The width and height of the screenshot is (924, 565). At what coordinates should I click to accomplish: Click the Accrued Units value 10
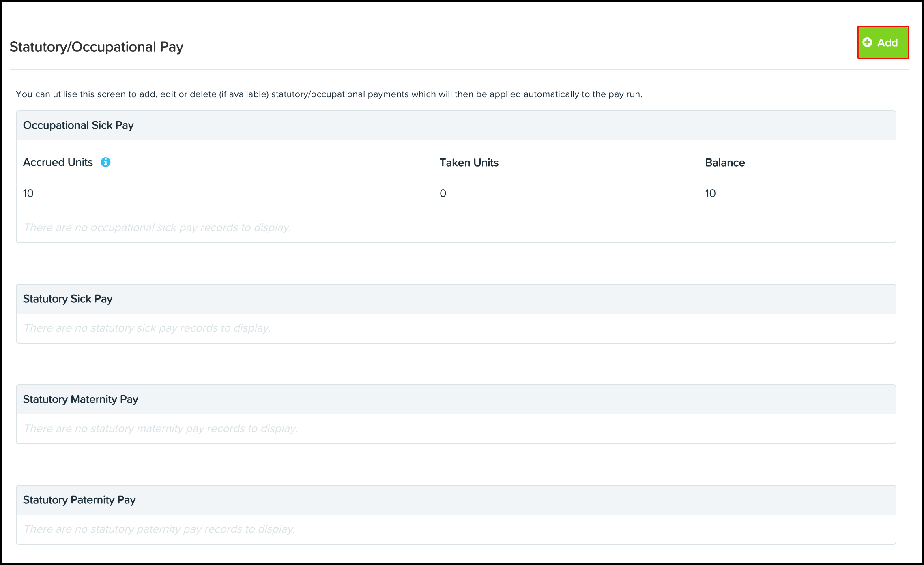click(x=28, y=193)
